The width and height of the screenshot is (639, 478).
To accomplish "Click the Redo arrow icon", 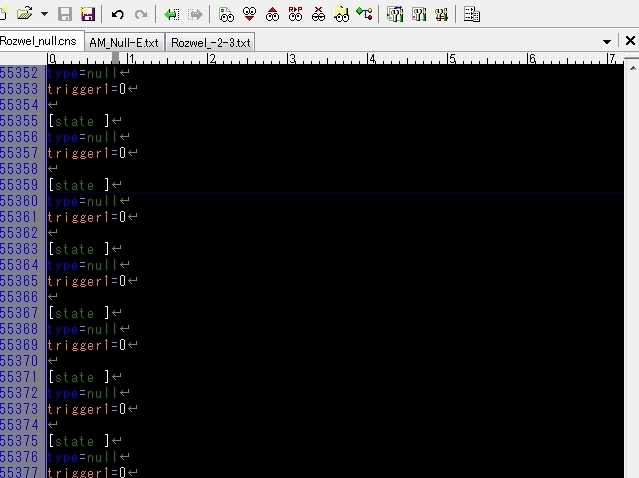I will [141, 15].
